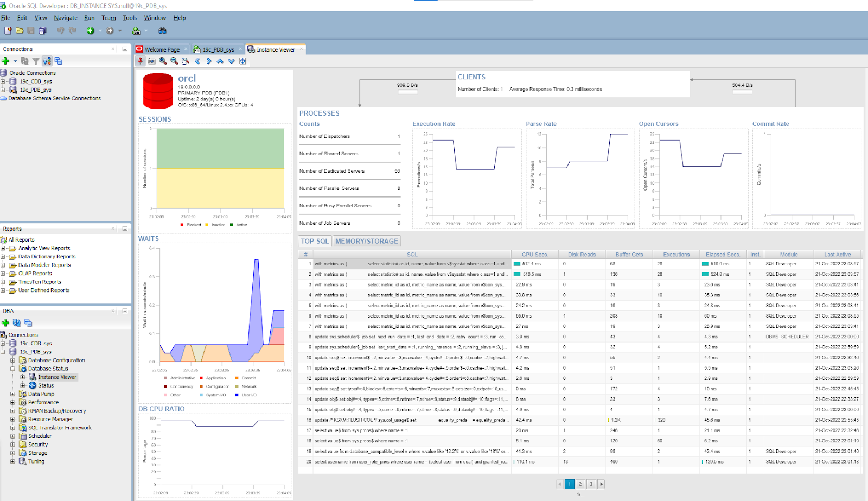
Task: Expand Data Pump node in DBA
Action: pyautogui.click(x=12, y=394)
